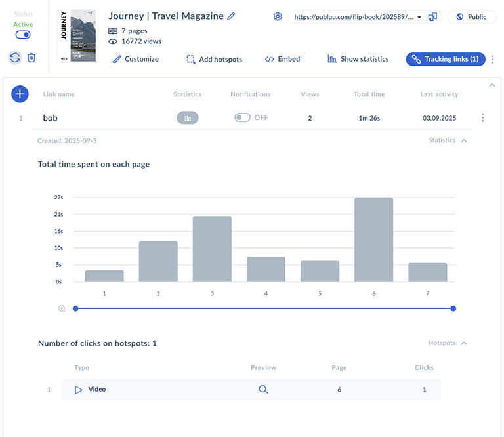Click the Tracking links (1) button
Image resolution: width=504 pixels, height=437 pixels.
coord(446,59)
